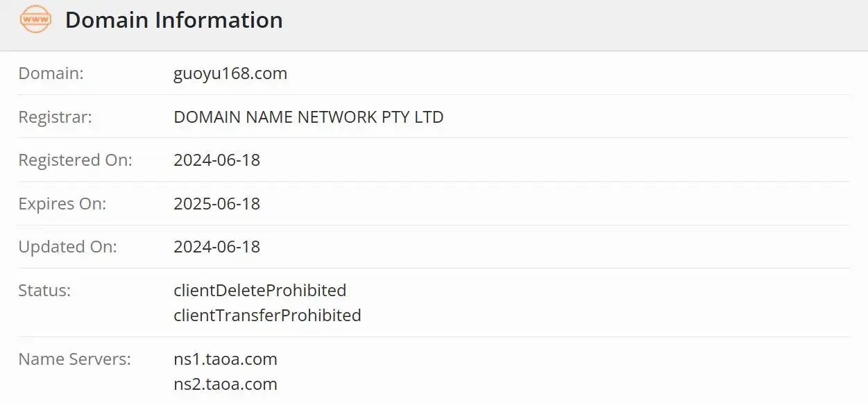Click the Updated On: label
The width and height of the screenshot is (868, 403).
tap(67, 247)
